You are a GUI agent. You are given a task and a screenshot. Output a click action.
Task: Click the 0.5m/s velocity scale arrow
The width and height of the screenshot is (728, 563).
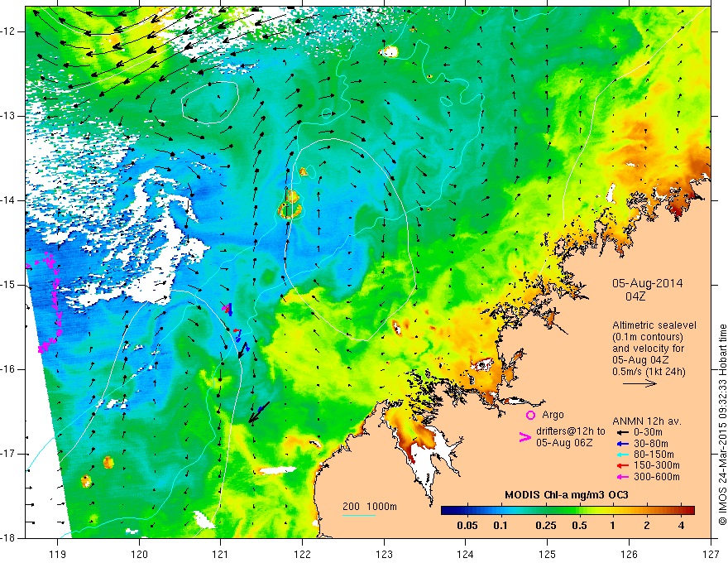coord(639,383)
